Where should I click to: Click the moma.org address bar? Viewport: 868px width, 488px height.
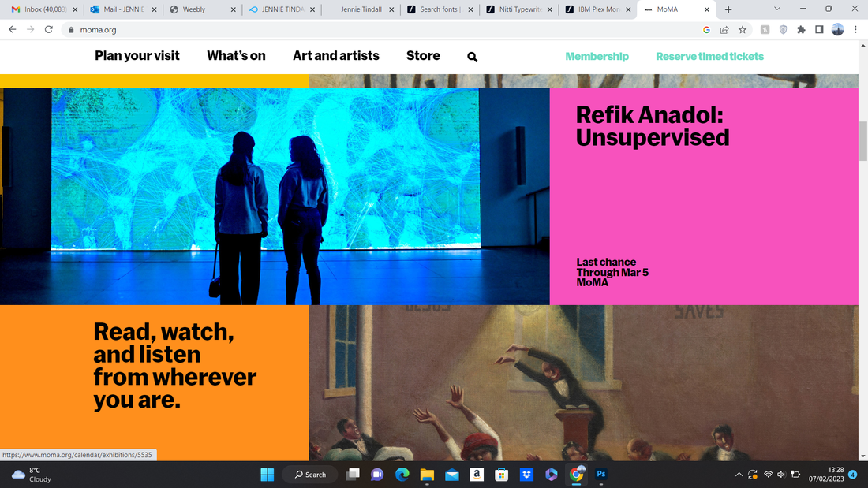point(382,30)
